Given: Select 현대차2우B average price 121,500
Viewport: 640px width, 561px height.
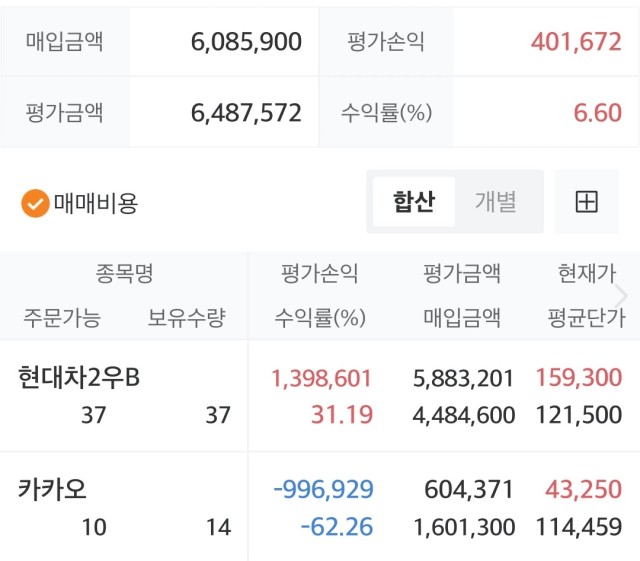Looking at the screenshot, I should (579, 415).
